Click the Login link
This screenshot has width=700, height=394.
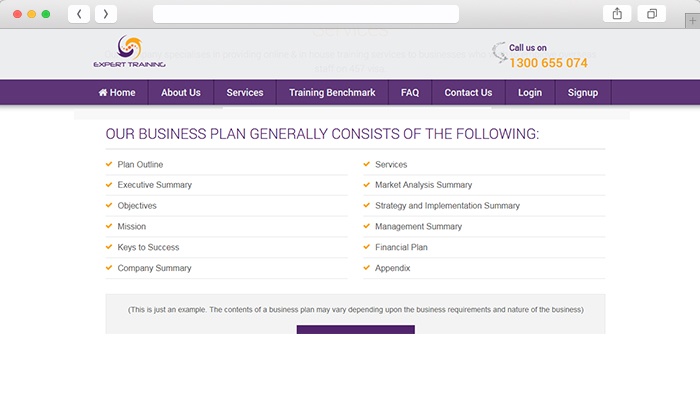point(530,92)
